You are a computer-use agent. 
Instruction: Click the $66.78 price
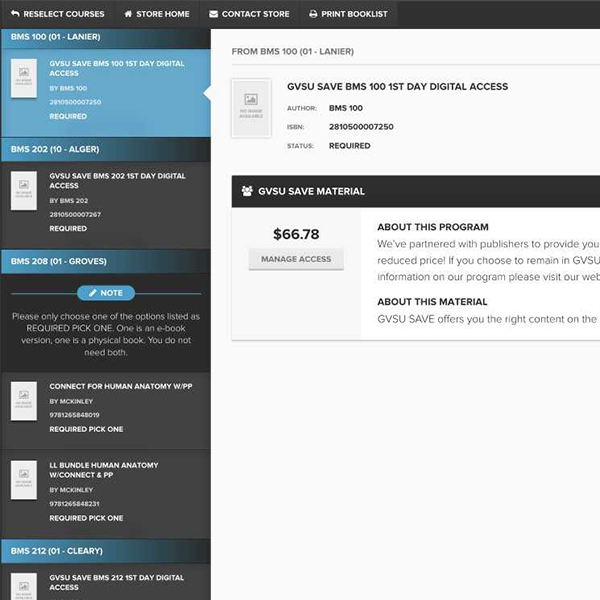pos(296,234)
